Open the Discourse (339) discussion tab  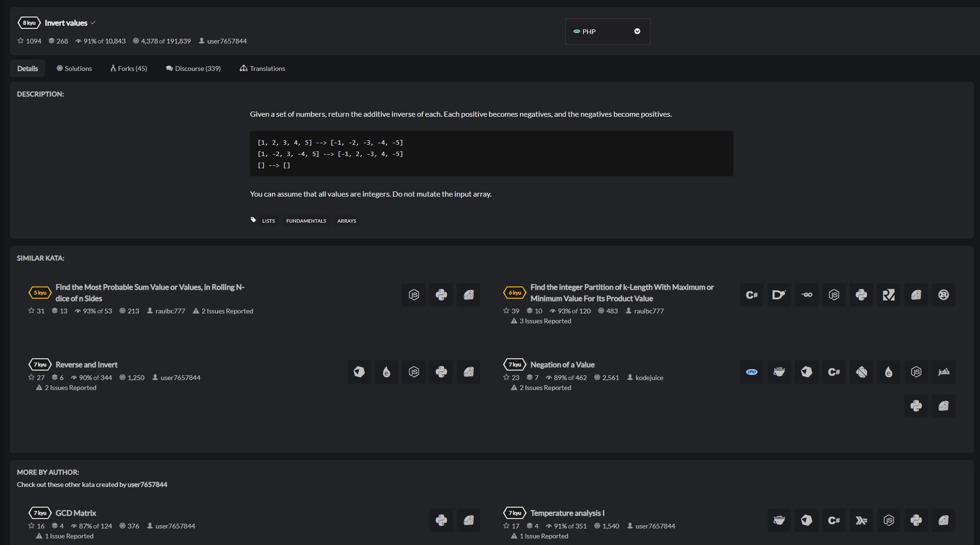[193, 69]
